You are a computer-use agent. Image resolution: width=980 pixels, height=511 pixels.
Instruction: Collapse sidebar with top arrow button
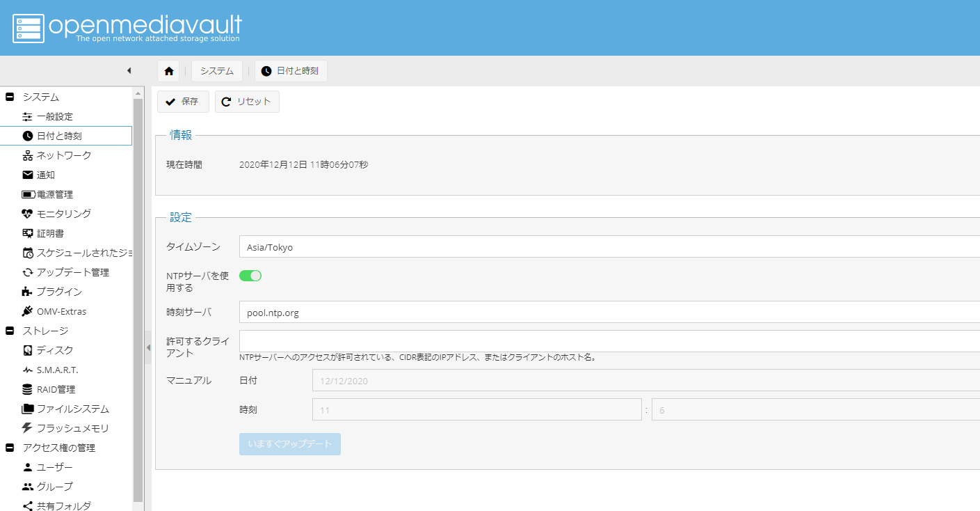click(129, 70)
